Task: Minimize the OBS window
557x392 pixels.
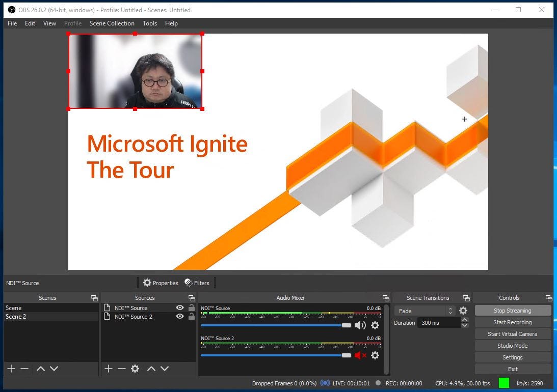Action: point(495,10)
